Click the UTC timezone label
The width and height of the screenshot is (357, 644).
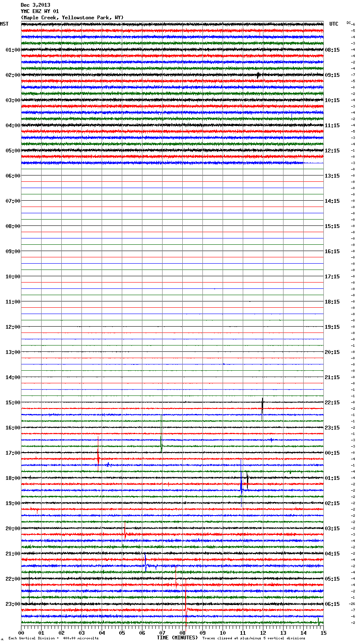[x=333, y=24]
